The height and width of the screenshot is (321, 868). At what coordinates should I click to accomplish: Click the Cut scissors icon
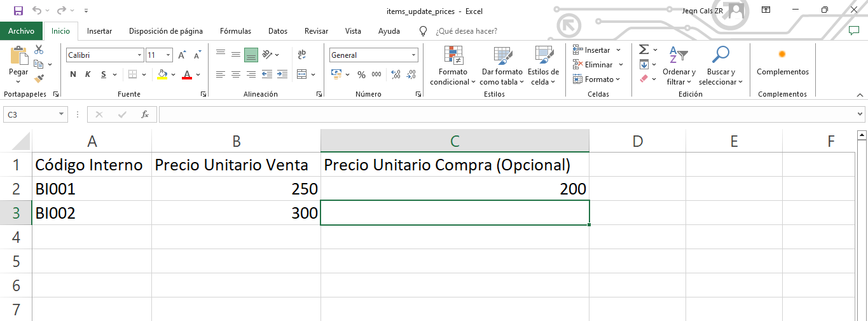[x=39, y=50]
